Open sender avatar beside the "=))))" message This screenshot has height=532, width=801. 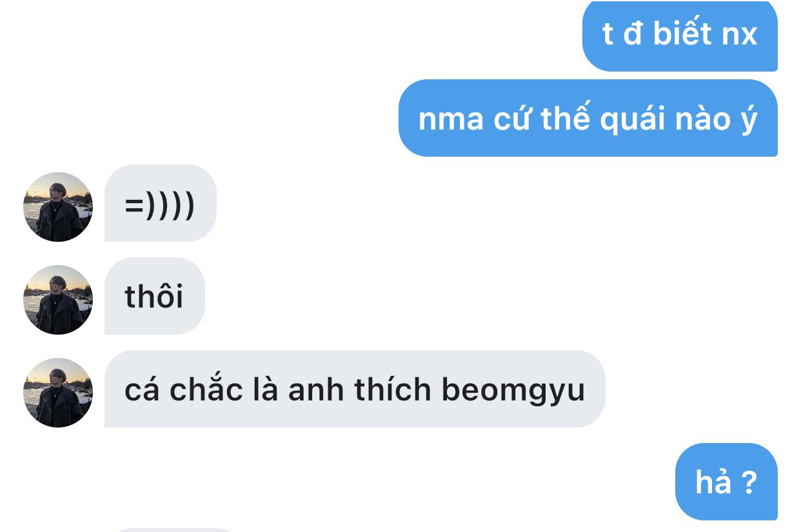58,207
